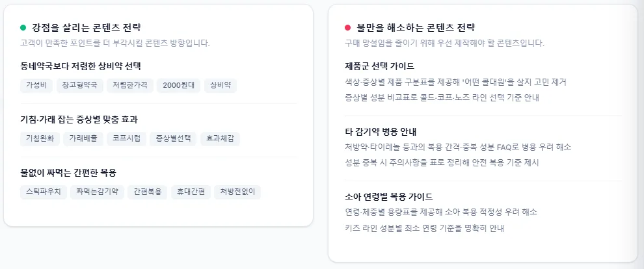Screen dimensions: 644x269
Task: Select the 기침완화 tag
Action: 40,138
